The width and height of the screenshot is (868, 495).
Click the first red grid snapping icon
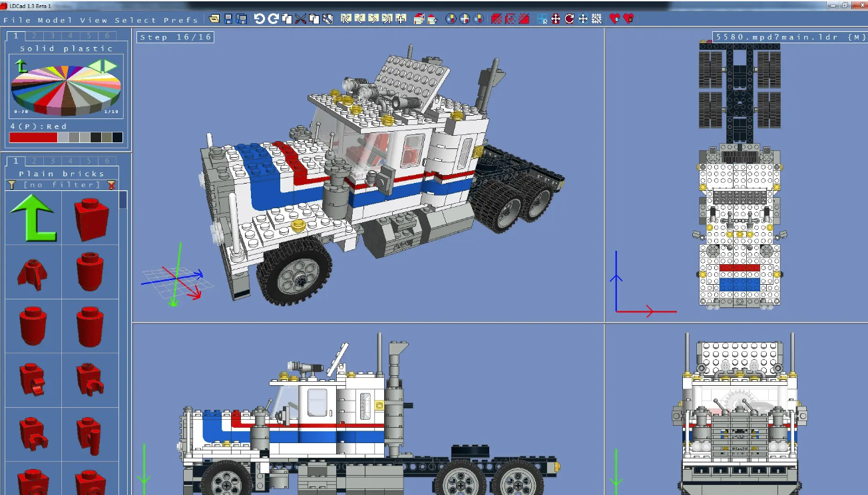pyautogui.click(x=496, y=19)
